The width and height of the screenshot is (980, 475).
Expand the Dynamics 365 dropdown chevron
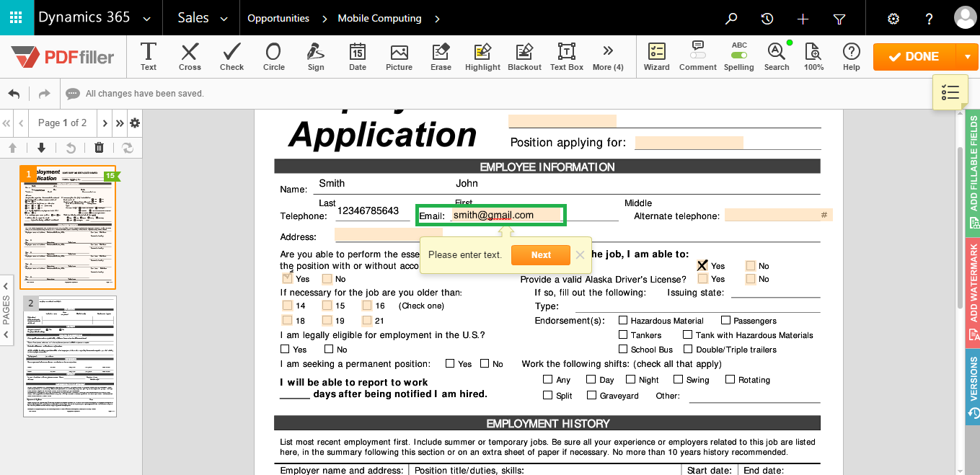pyautogui.click(x=147, y=19)
